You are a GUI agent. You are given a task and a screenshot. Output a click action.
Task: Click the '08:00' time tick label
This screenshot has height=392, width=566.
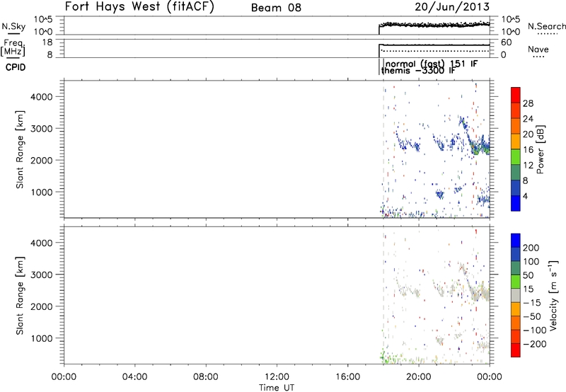pyautogui.click(x=206, y=377)
